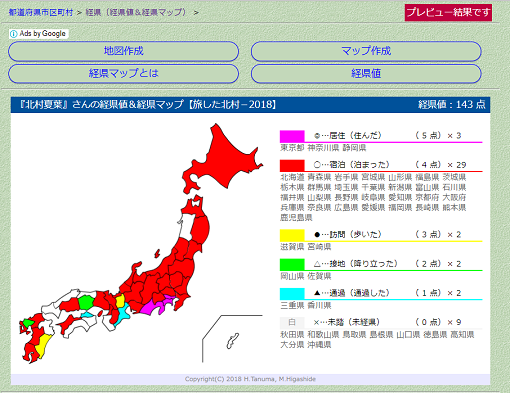This screenshot has height=393, width=510.
Task: Open the 経県マップとは button
Action: (x=123, y=73)
